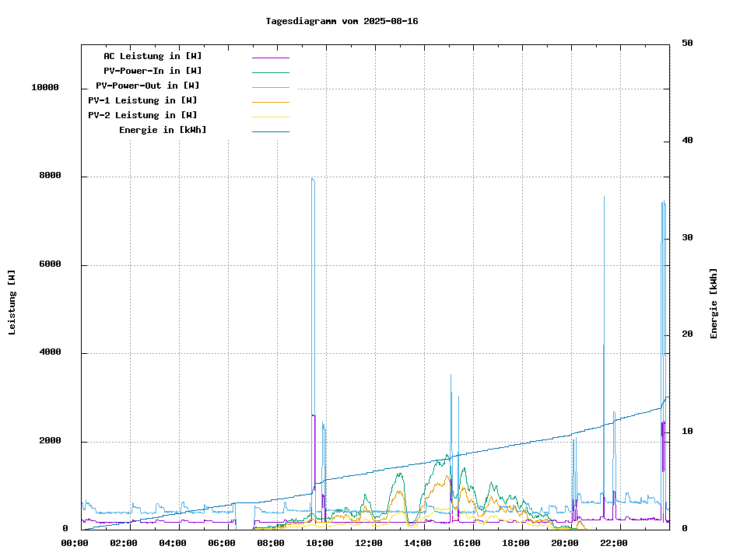
Task: Click the 16:00 time axis label
Action: pyautogui.click(x=466, y=543)
